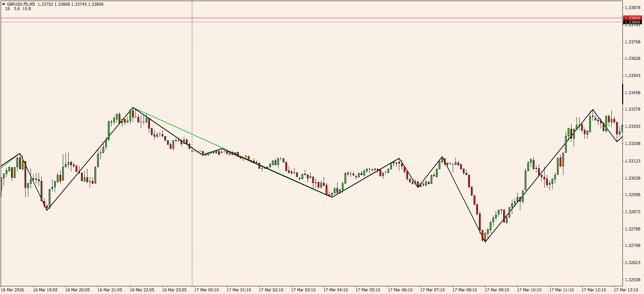Click the 1.33458 price axis label
Viewport: 644px width, 294px height.
[632, 93]
